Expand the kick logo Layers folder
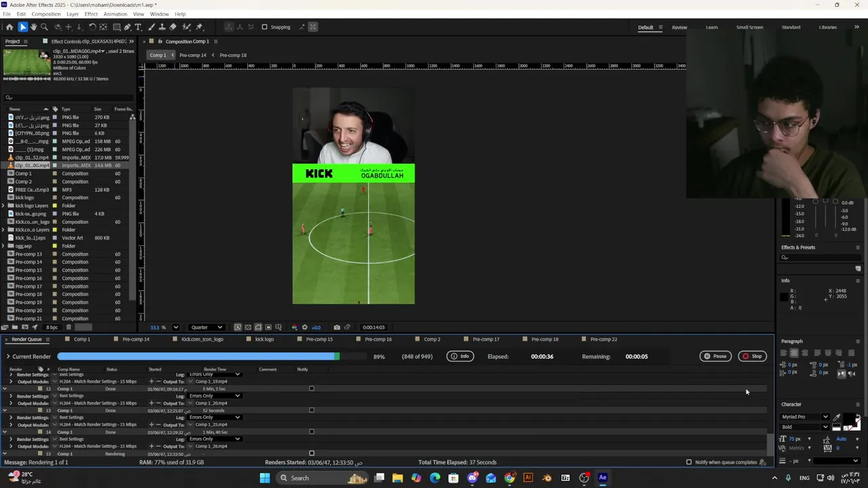868x488 pixels. coord(3,205)
